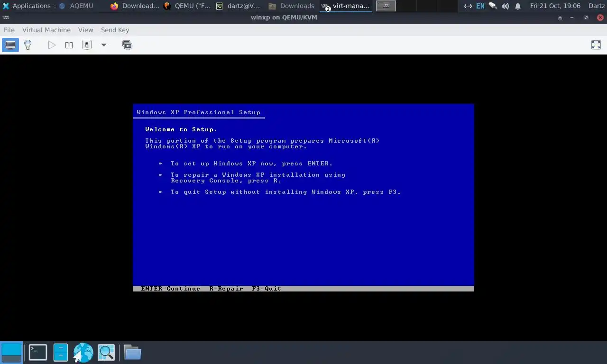Open shutdown options dropdown arrow
Screen dimensions: 607x364
(x=103, y=45)
